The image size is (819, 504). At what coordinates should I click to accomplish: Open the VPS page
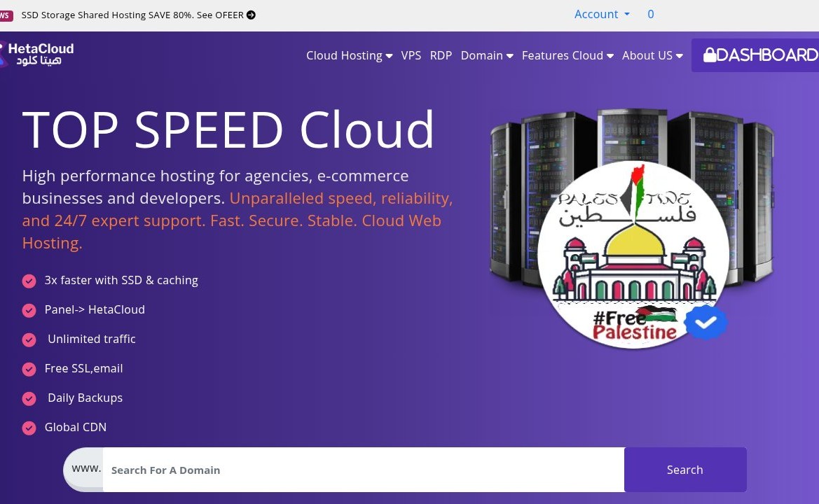[411, 55]
